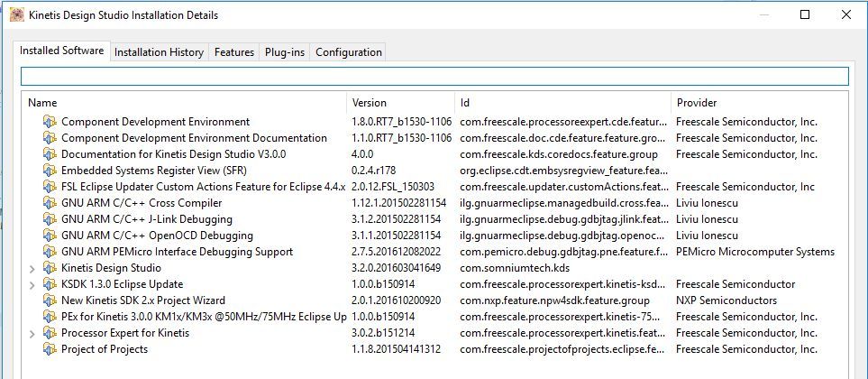868x379 pixels.
Task: Go to the Configuration tab
Action: point(349,52)
